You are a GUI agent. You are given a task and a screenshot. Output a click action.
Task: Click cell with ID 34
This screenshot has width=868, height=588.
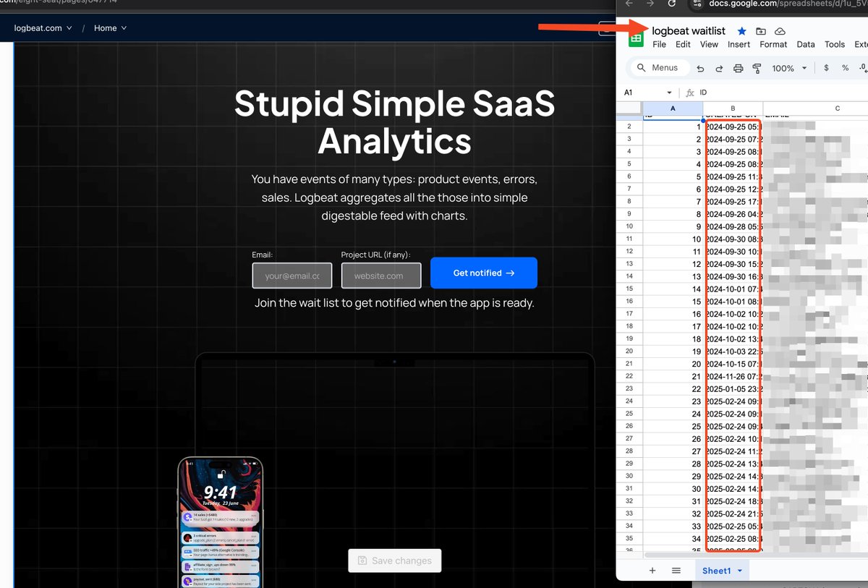click(x=673, y=538)
